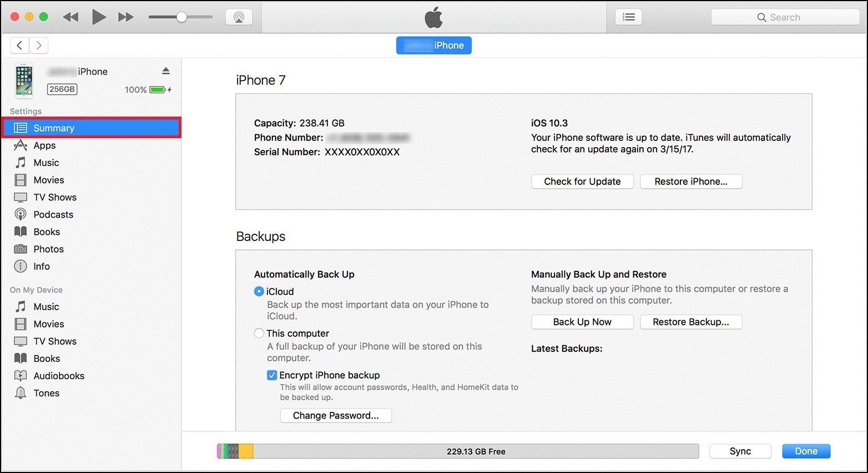868x473 pixels.
Task: Go back with the left chevron button
Action: tap(19, 46)
